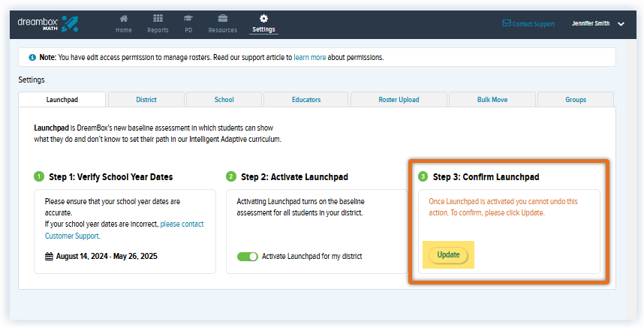Open the learn more permissions link
The height and width of the screenshot is (328, 644).
pos(310,58)
